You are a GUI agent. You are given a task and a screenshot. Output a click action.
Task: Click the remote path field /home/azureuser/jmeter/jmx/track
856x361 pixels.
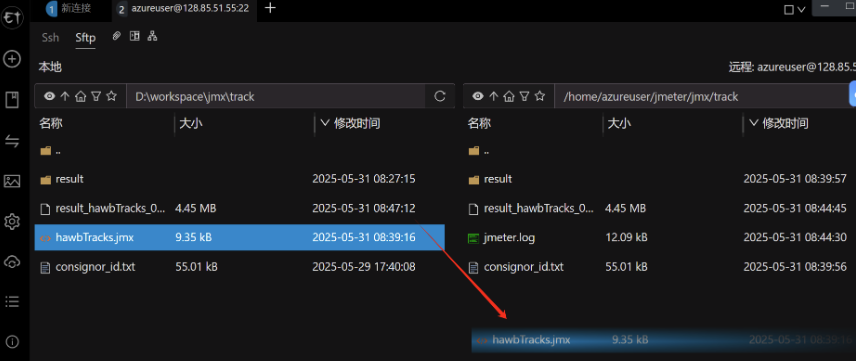click(x=702, y=97)
